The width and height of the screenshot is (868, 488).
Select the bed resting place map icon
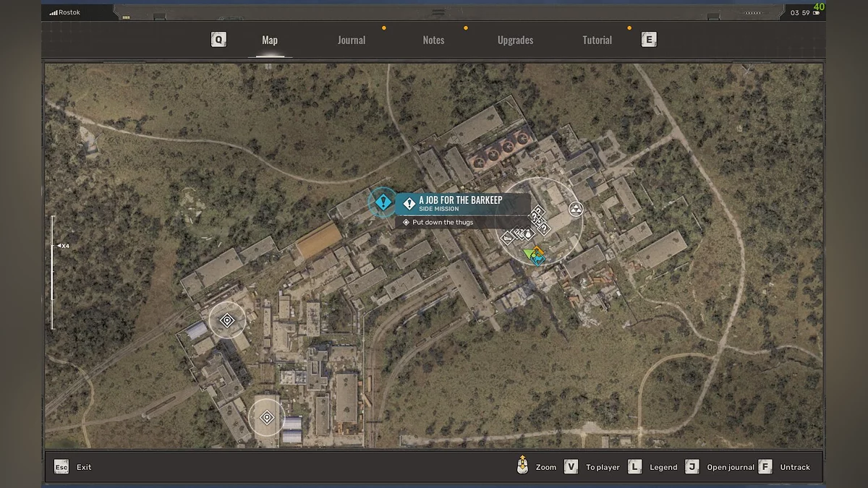pyautogui.click(x=507, y=239)
